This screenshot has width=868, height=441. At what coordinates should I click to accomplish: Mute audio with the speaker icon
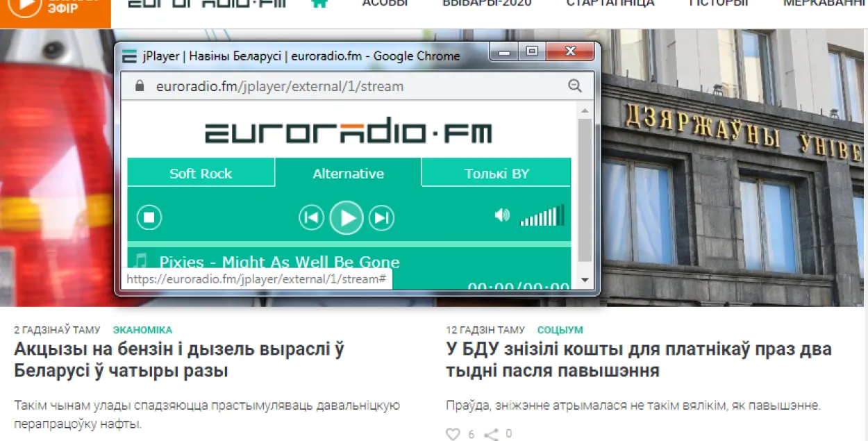click(502, 215)
